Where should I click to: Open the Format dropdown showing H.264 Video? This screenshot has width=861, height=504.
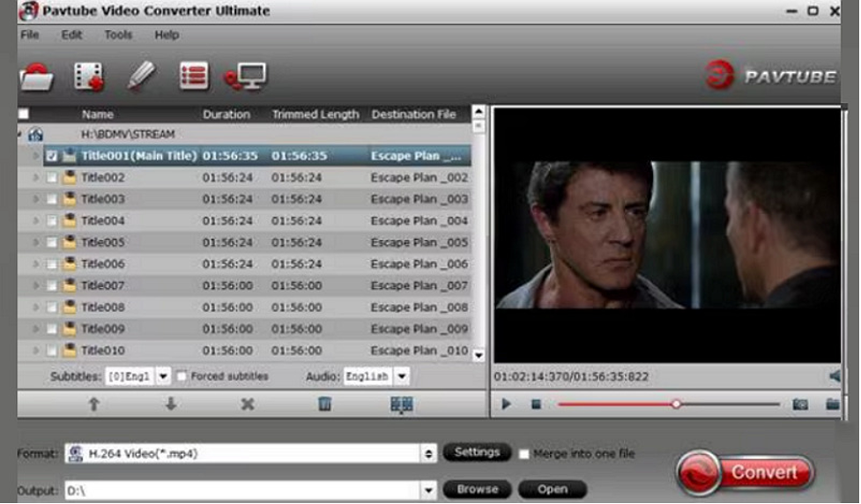[429, 454]
